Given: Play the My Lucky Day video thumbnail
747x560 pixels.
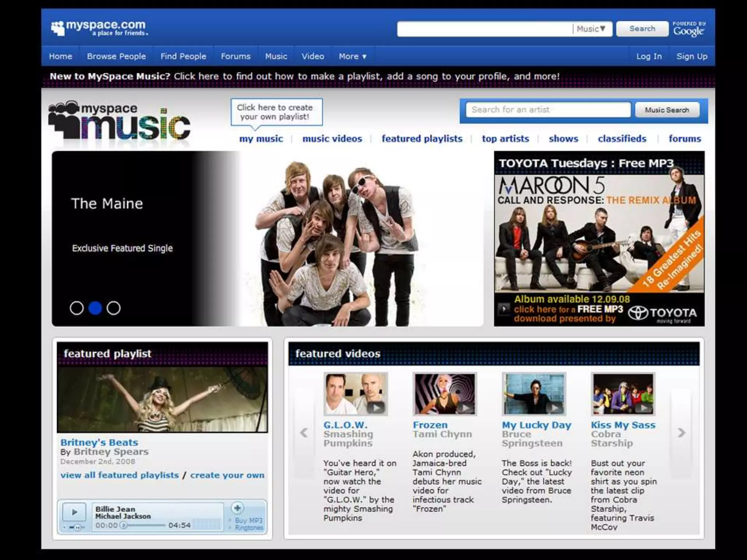Looking at the screenshot, I should tap(534, 394).
